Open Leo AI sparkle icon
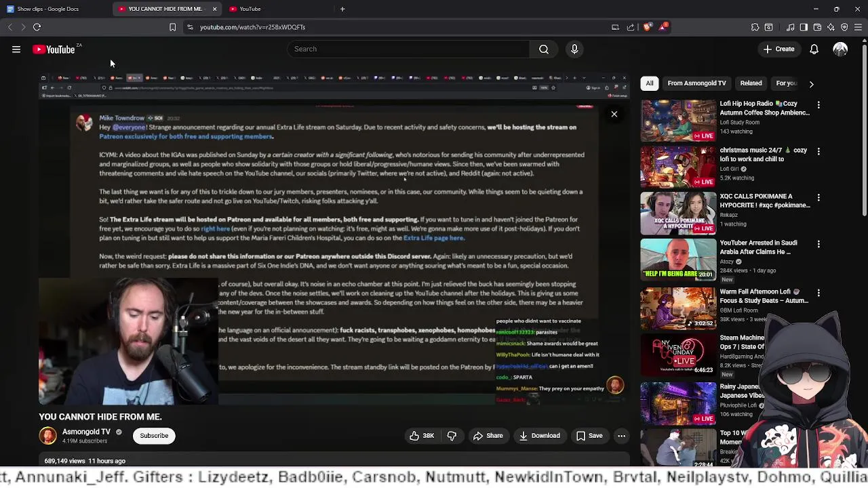The width and height of the screenshot is (868, 488). point(831,27)
